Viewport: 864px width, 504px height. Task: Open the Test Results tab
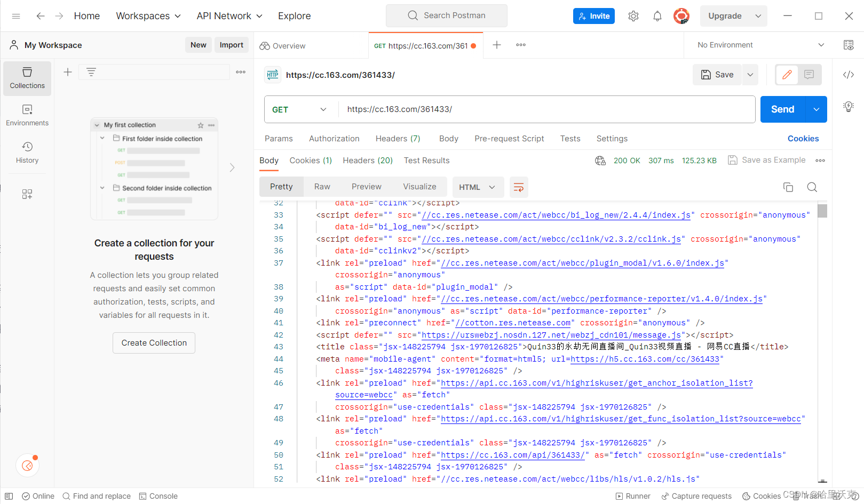click(426, 161)
